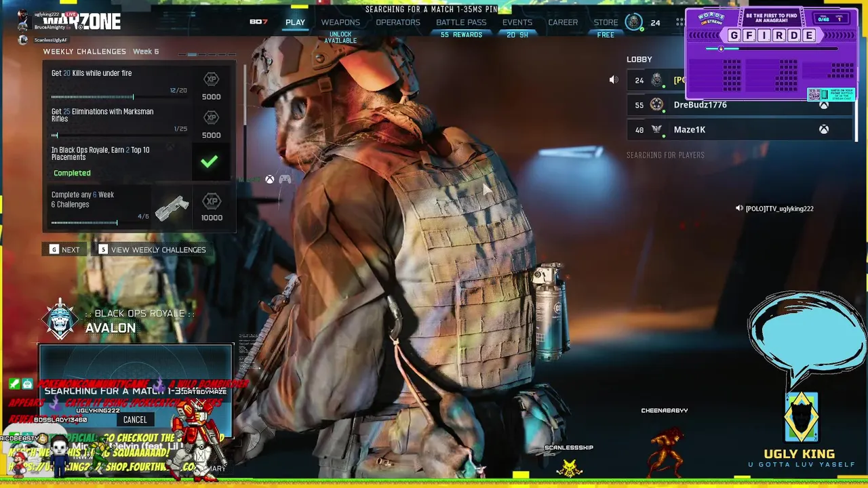Select the 'Complete any 6 Week 6 Challenges' entry
The image size is (868, 488).
pos(140,207)
